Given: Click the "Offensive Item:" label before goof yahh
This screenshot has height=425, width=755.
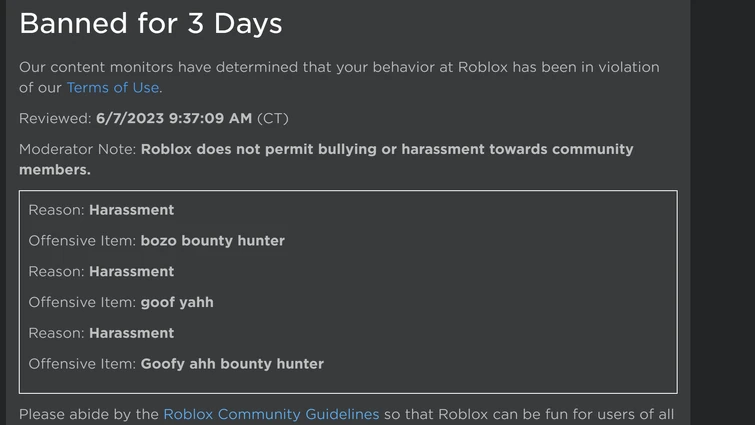Looking at the screenshot, I should coord(82,302).
